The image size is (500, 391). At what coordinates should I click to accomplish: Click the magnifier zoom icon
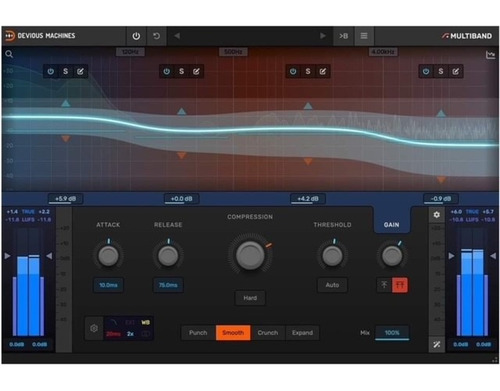tap(9, 54)
